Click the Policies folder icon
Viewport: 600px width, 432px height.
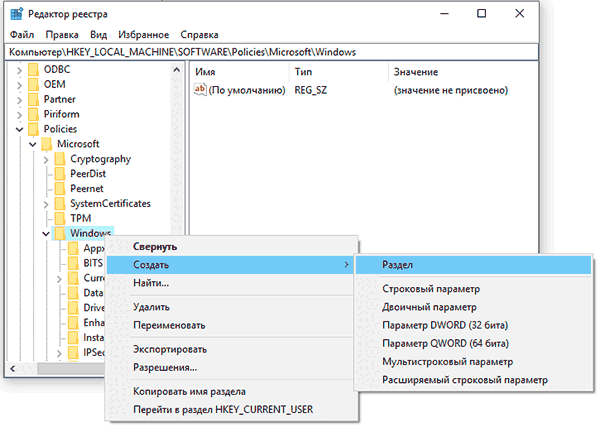[x=34, y=129]
